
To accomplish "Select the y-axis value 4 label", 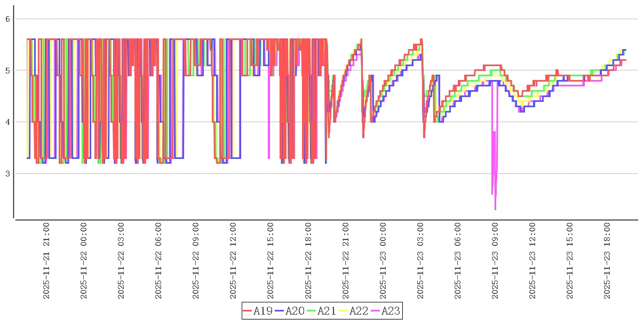I will coord(7,122).
